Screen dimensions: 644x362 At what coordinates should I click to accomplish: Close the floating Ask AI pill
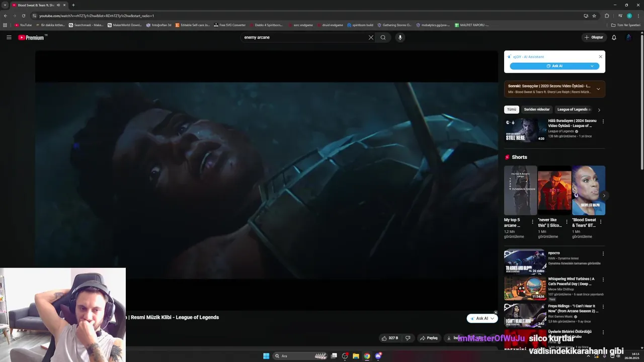point(496,312)
